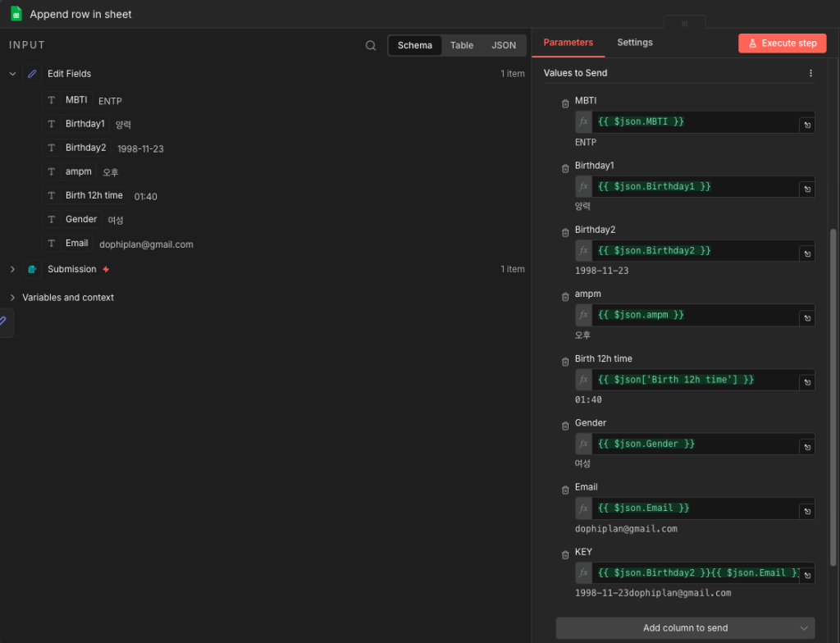
Task: Remove the Birthday2 field via trash icon
Action: 564,233
